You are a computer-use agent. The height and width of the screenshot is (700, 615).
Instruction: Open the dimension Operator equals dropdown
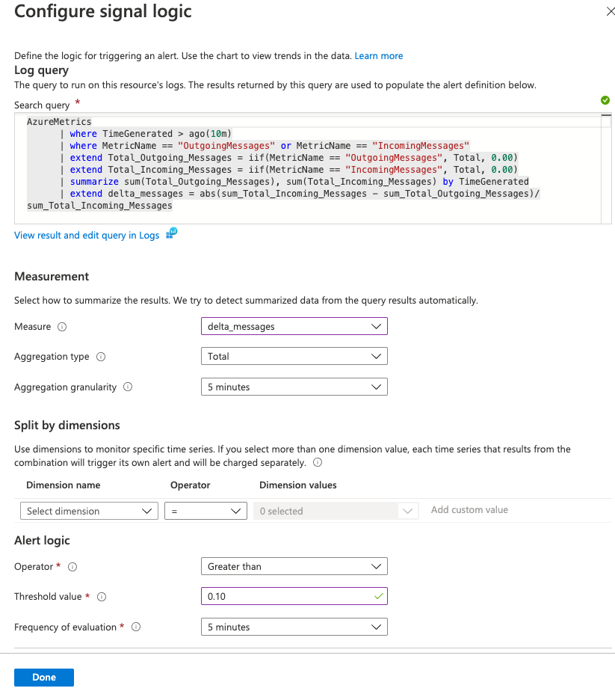point(205,511)
